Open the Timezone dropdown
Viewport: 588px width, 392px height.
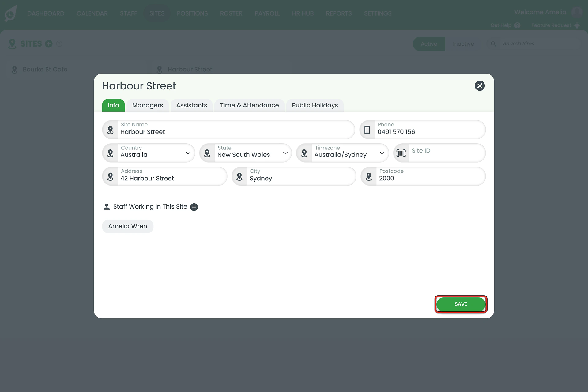(342, 153)
